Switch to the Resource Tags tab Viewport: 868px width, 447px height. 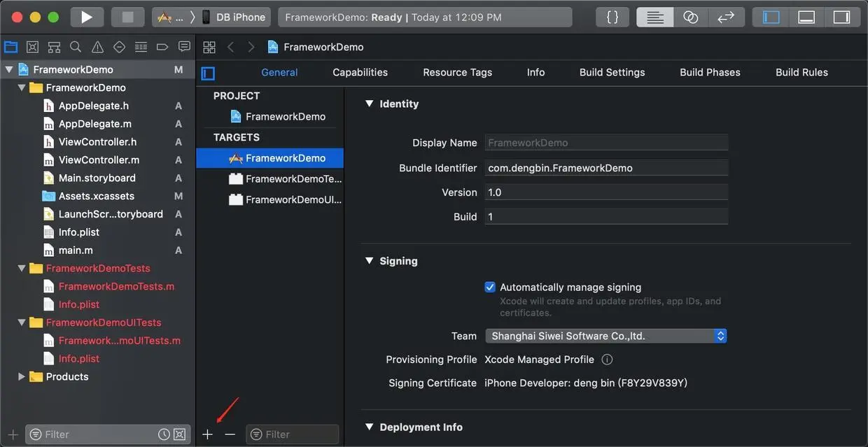457,72
